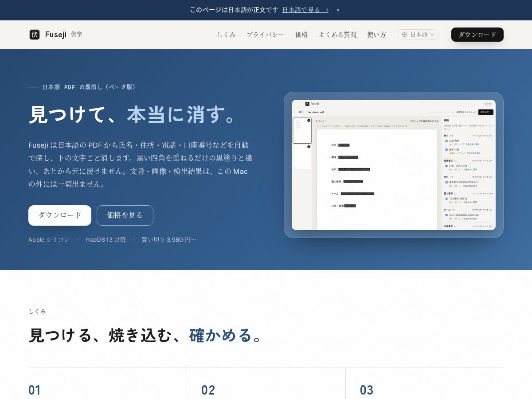Toggle 090-1234-5678 checkbox in app preview

pyautogui.click(x=446, y=166)
